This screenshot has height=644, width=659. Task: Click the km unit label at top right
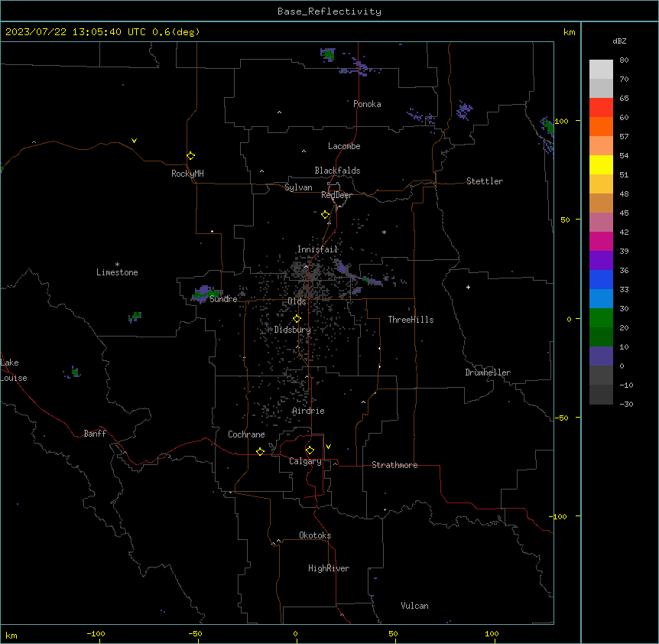click(570, 32)
